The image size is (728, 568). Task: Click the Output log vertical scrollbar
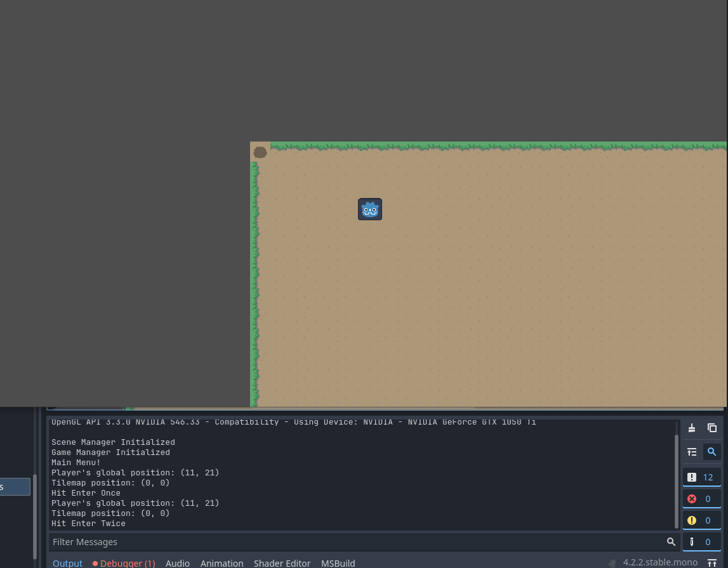pyautogui.click(x=677, y=481)
